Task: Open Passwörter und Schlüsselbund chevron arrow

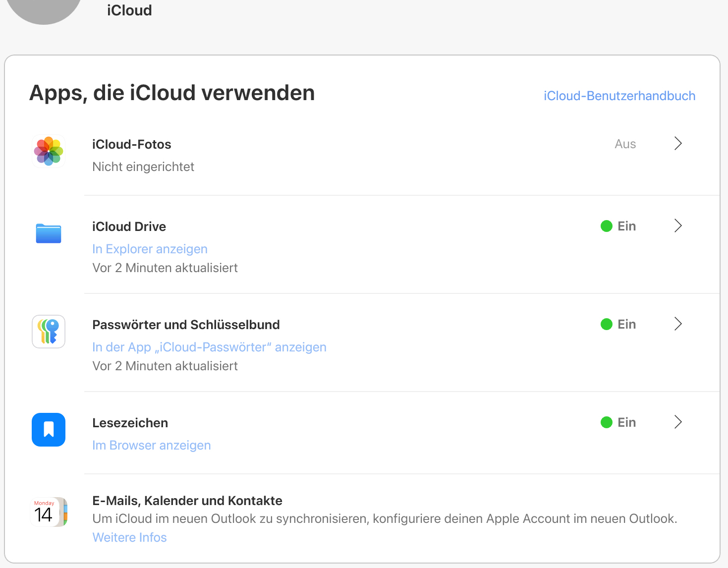Action: pos(678,324)
